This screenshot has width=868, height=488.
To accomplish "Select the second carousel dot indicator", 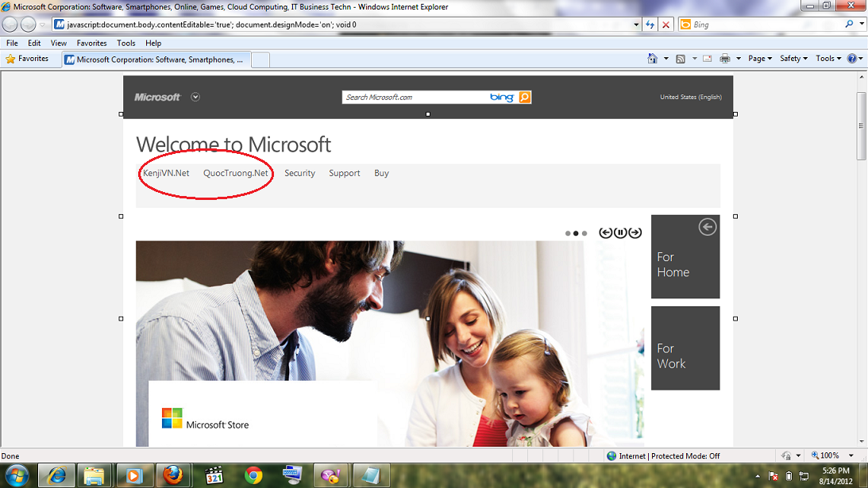I will 576,233.
